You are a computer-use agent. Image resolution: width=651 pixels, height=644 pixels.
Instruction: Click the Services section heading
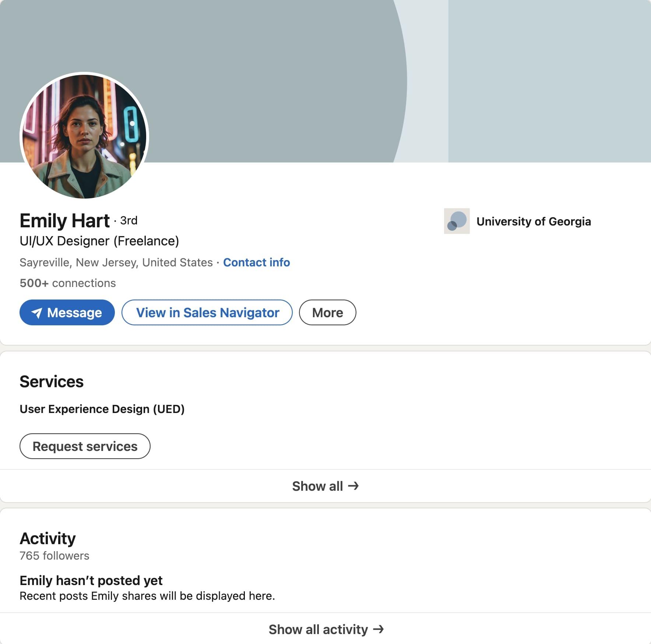click(x=52, y=382)
